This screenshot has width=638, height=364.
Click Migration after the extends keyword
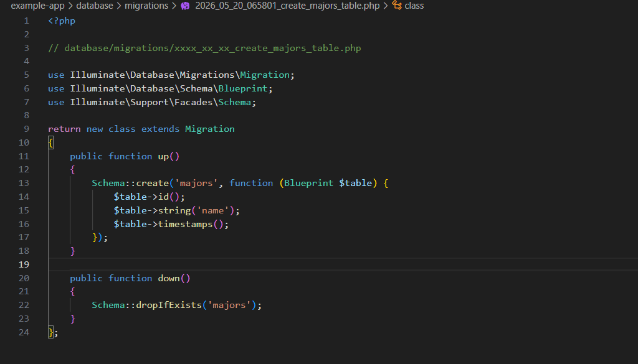(209, 129)
